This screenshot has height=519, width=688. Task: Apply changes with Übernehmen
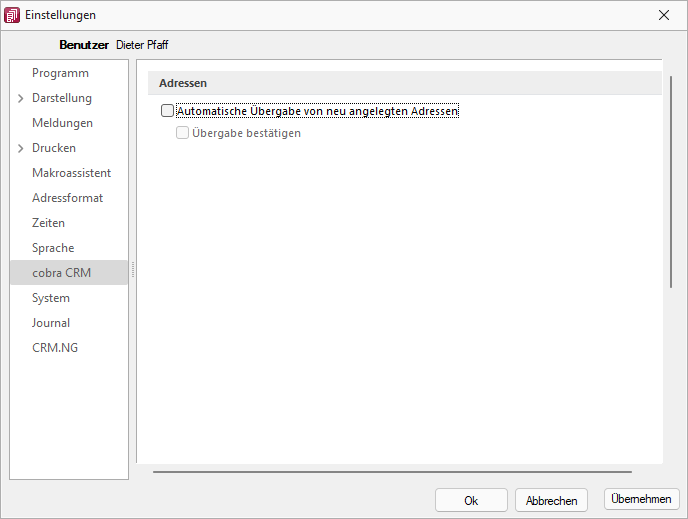641,499
